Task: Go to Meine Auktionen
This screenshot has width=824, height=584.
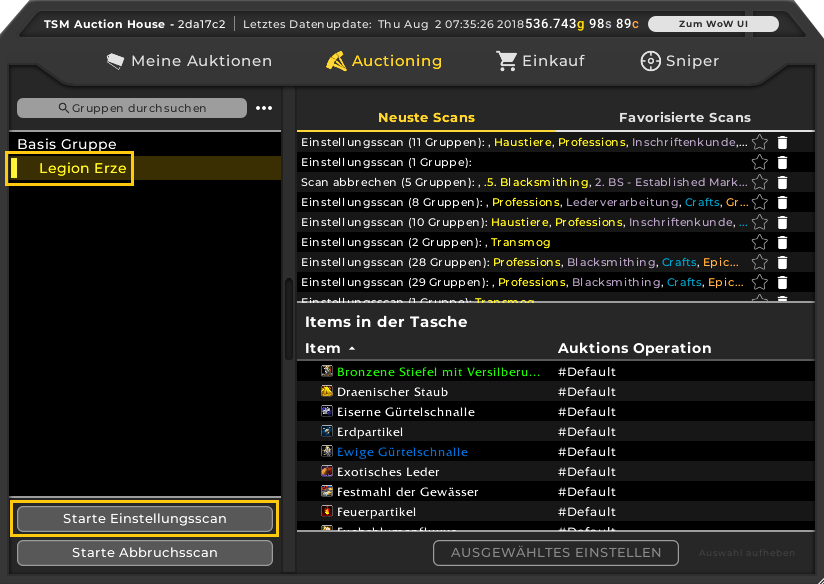Action: 189,61
